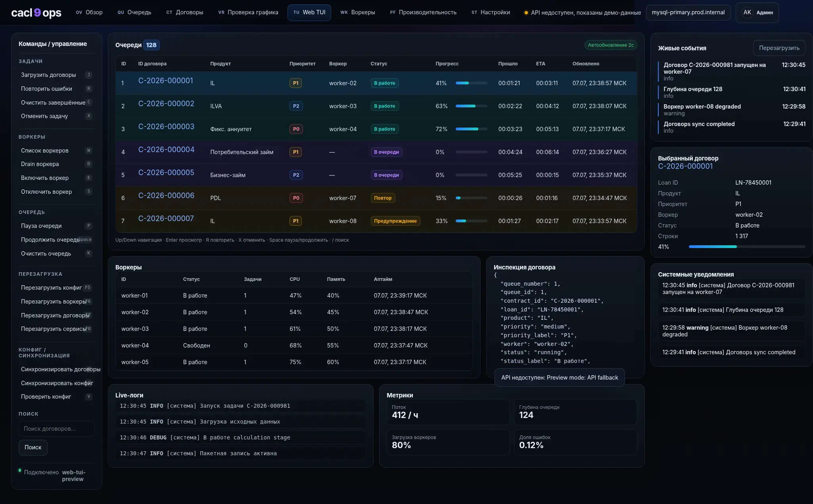Open the Настройки tab
The image size is (813, 504).
pos(491,13)
